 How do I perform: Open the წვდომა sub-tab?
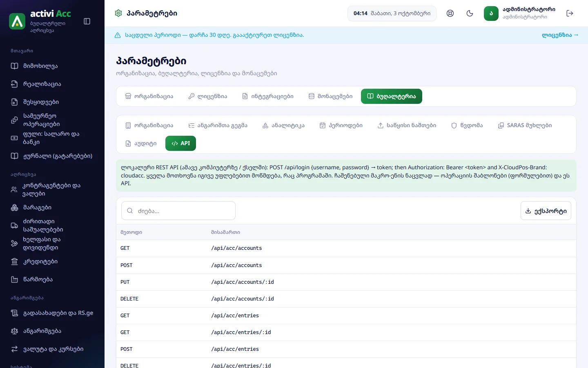tap(467, 126)
